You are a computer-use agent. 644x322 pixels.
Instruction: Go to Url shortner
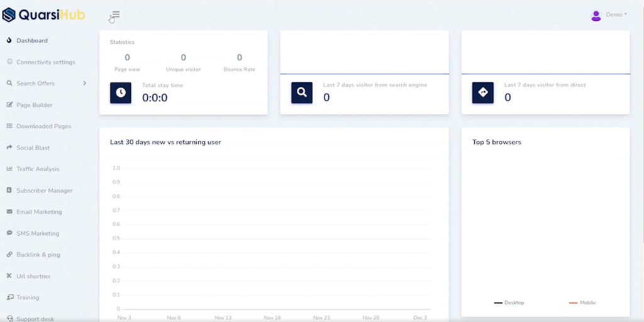[x=34, y=277]
